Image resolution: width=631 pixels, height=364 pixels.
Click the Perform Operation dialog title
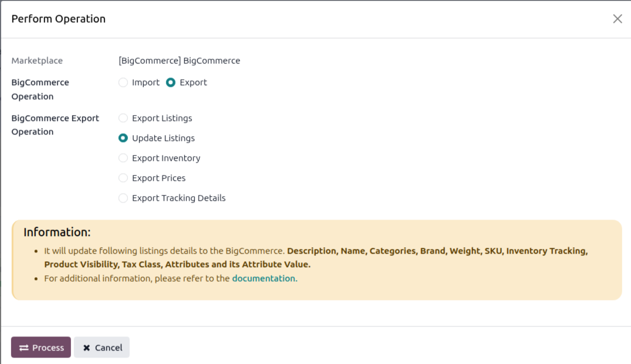[58, 19]
